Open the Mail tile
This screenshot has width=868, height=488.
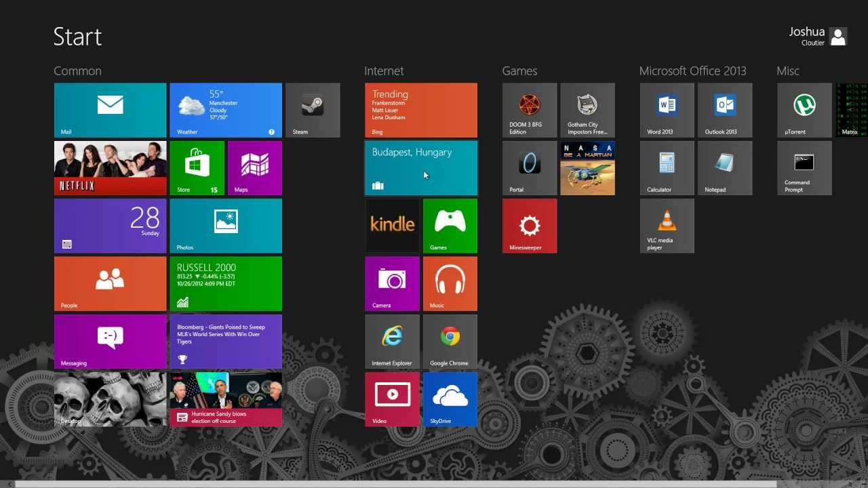110,110
